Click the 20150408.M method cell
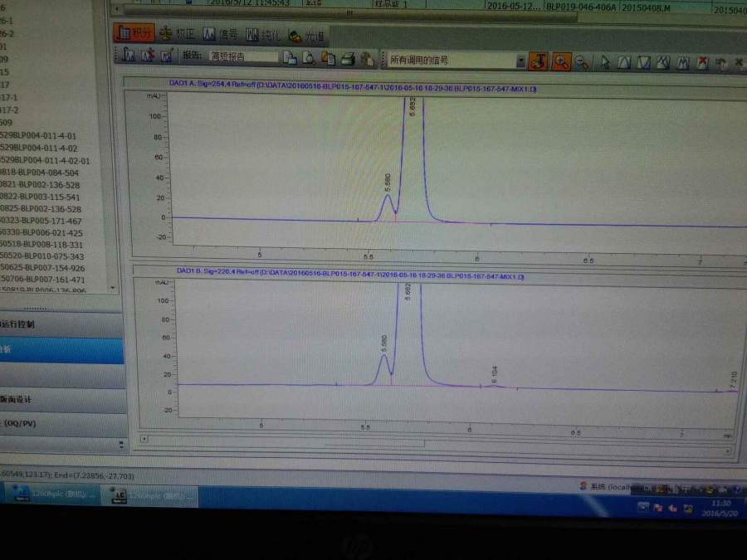Viewport: 747px width, 560px height. (646, 7)
